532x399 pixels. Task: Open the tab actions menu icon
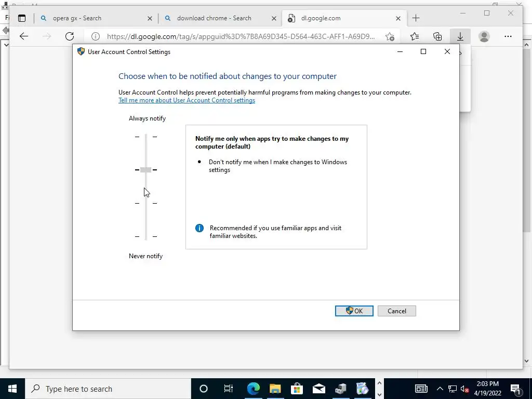click(22, 18)
